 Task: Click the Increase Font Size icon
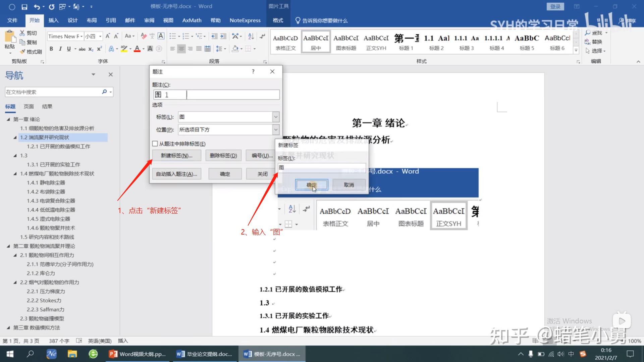point(108,36)
